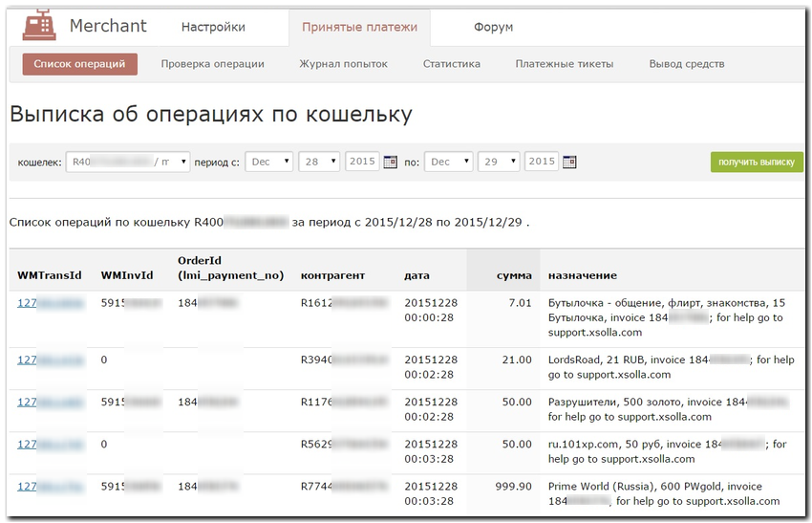Go to Журнал попыток section
This screenshot has height=523, width=812.
click(x=343, y=64)
